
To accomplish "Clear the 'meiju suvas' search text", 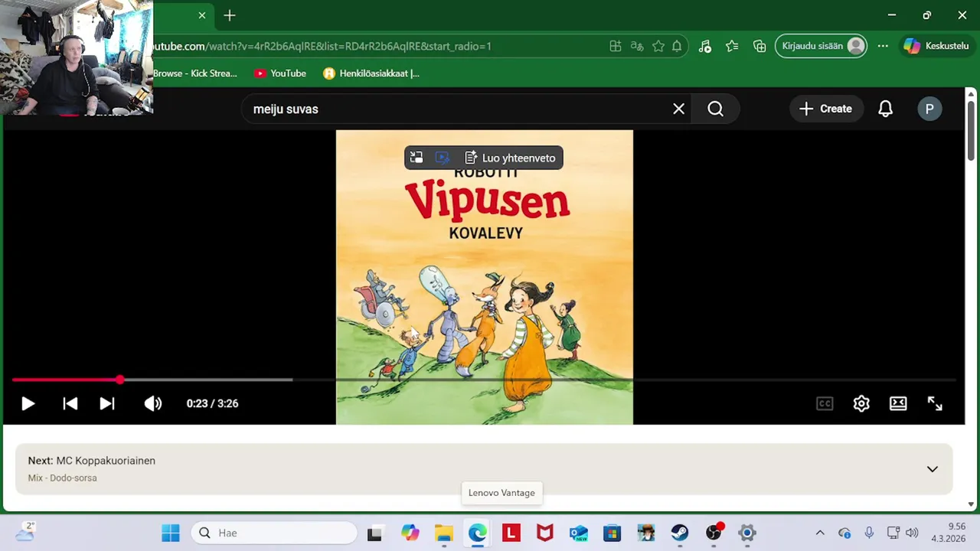I will (x=678, y=109).
